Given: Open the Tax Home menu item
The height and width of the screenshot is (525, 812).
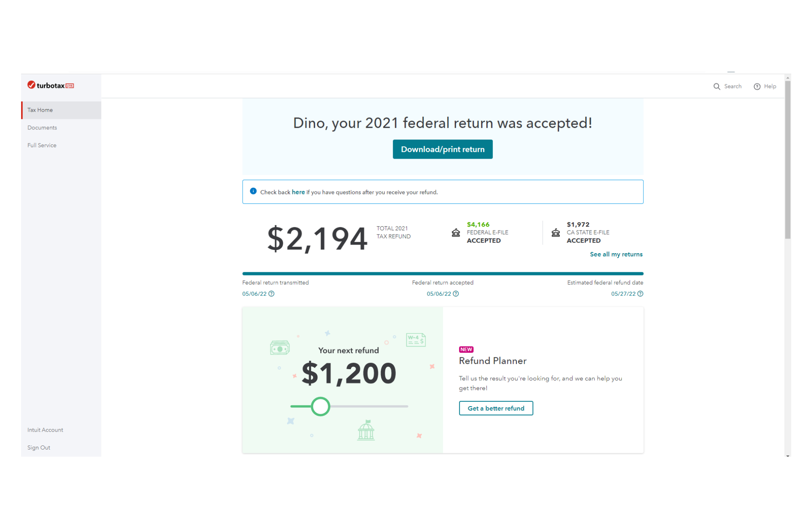Looking at the screenshot, I should click(x=40, y=110).
